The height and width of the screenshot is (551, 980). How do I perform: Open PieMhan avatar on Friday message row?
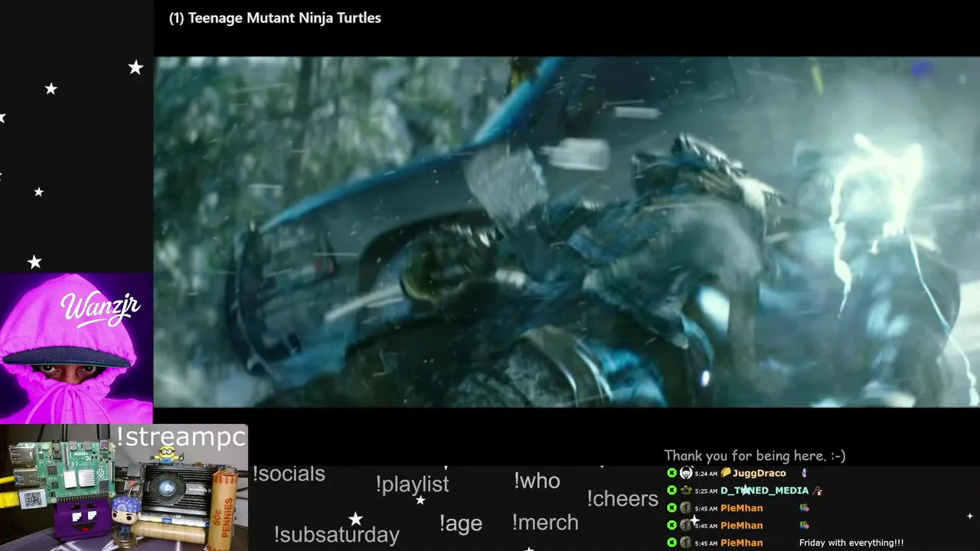pyautogui.click(x=686, y=543)
